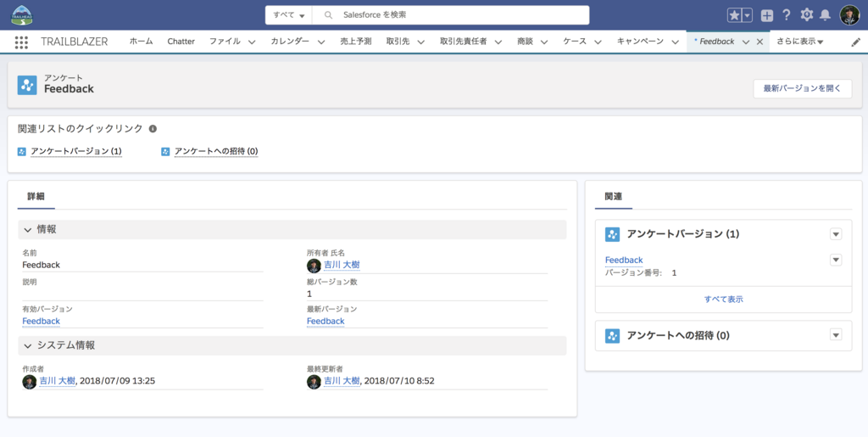868x437 pixels.
Task: Click into the Salesforce を検索 field
Action: click(451, 15)
